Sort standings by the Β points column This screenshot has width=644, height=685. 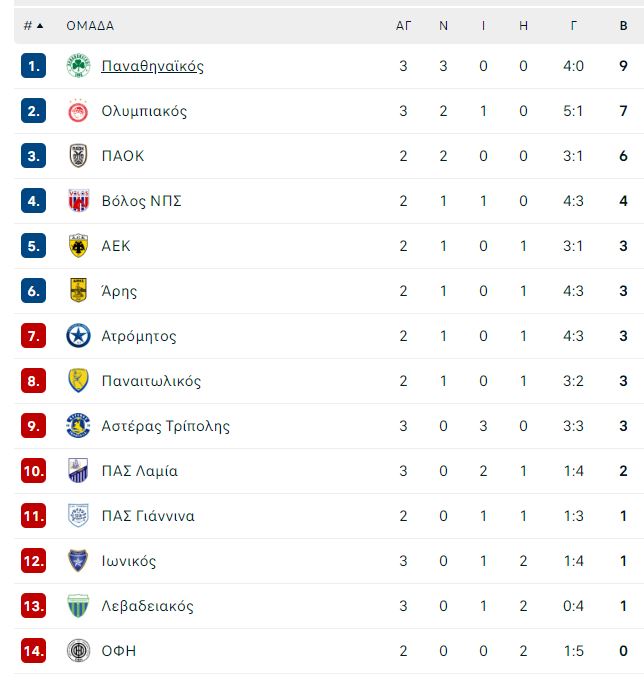[x=623, y=26]
